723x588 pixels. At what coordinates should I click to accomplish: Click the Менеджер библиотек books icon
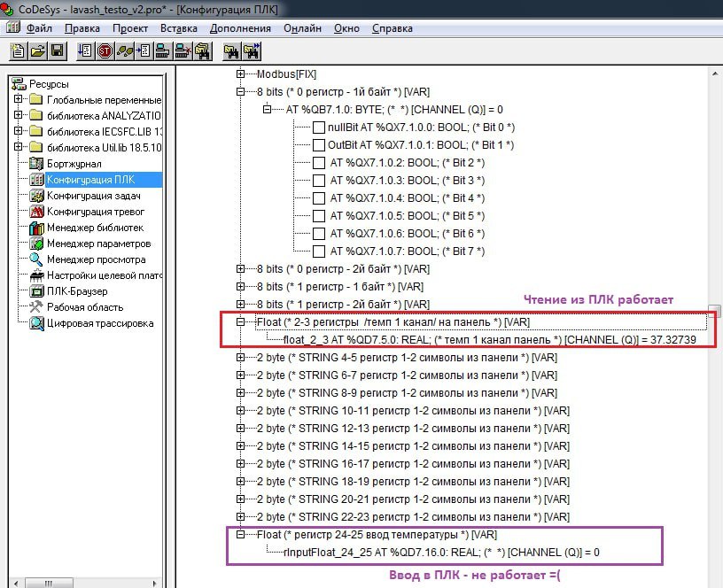[36, 228]
